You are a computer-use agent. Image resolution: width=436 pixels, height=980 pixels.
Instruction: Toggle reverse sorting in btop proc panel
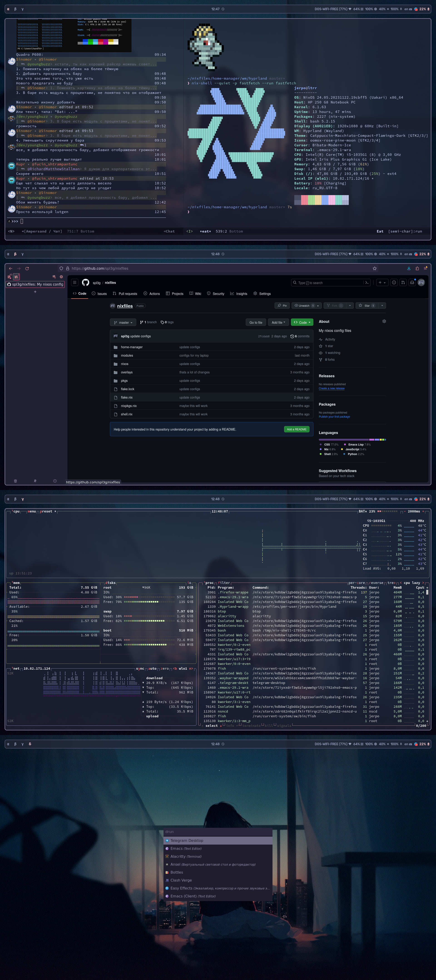[x=376, y=583]
